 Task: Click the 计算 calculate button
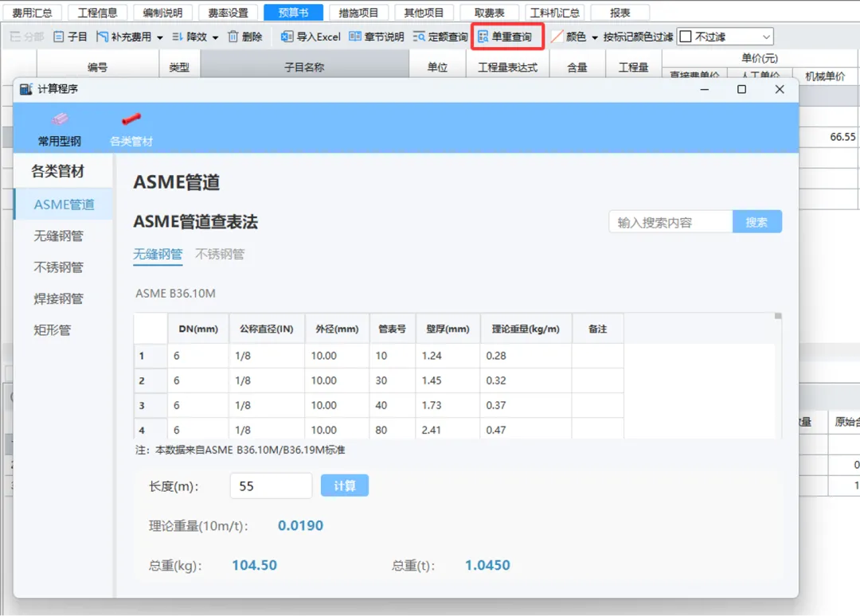pyautogui.click(x=345, y=485)
